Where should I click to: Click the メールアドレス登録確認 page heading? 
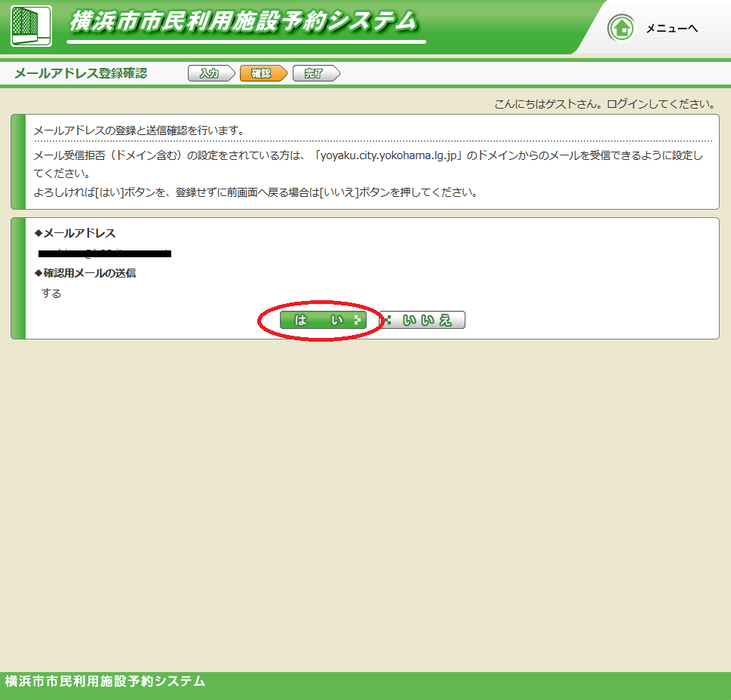[81, 73]
